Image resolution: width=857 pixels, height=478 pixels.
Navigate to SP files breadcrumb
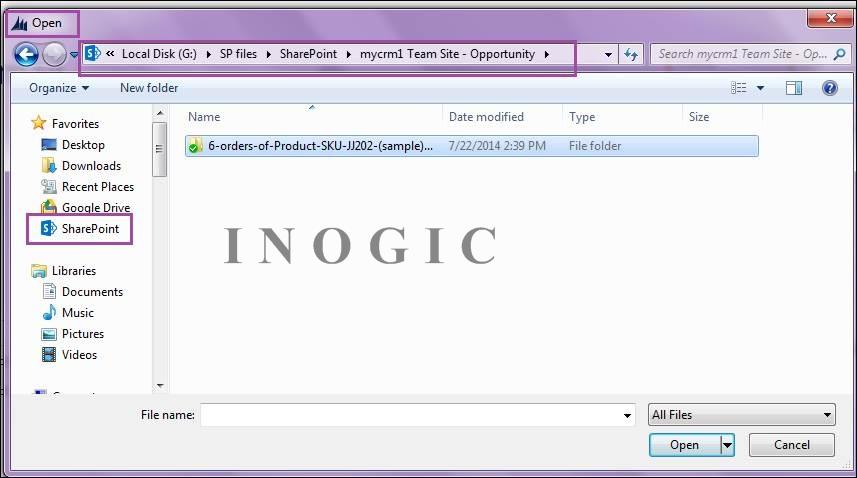(x=238, y=54)
